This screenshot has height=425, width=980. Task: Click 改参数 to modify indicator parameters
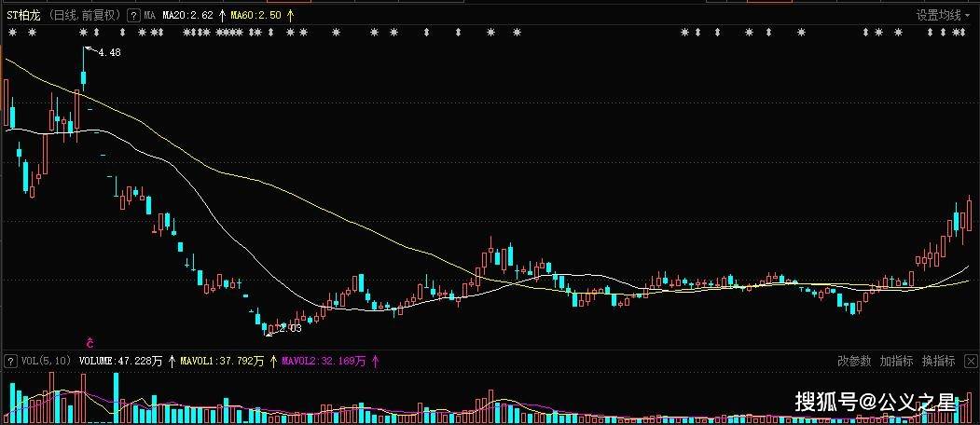coord(854,361)
